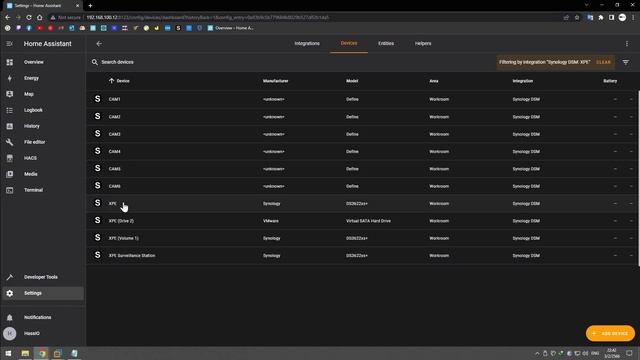Open the CAM1 device row

362,99
